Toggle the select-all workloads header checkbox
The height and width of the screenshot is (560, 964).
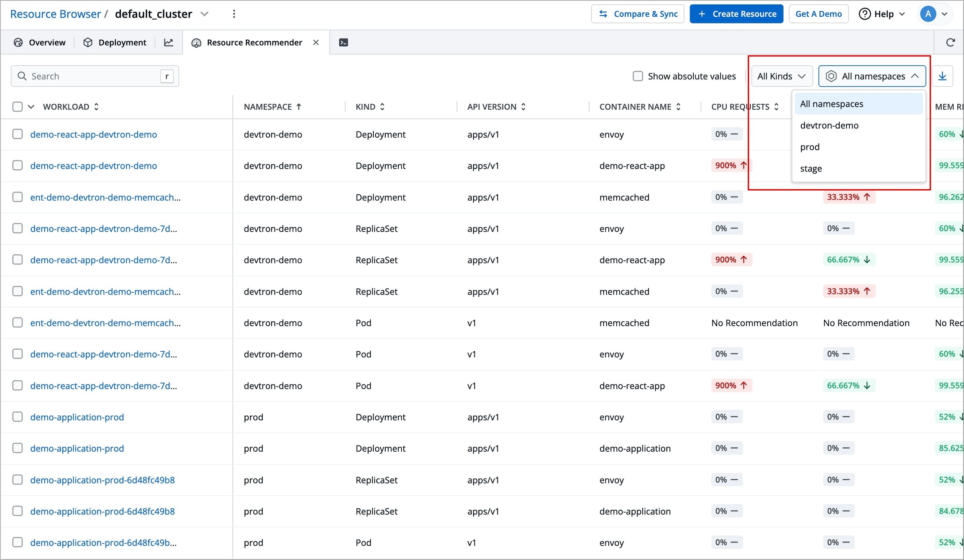click(x=17, y=107)
